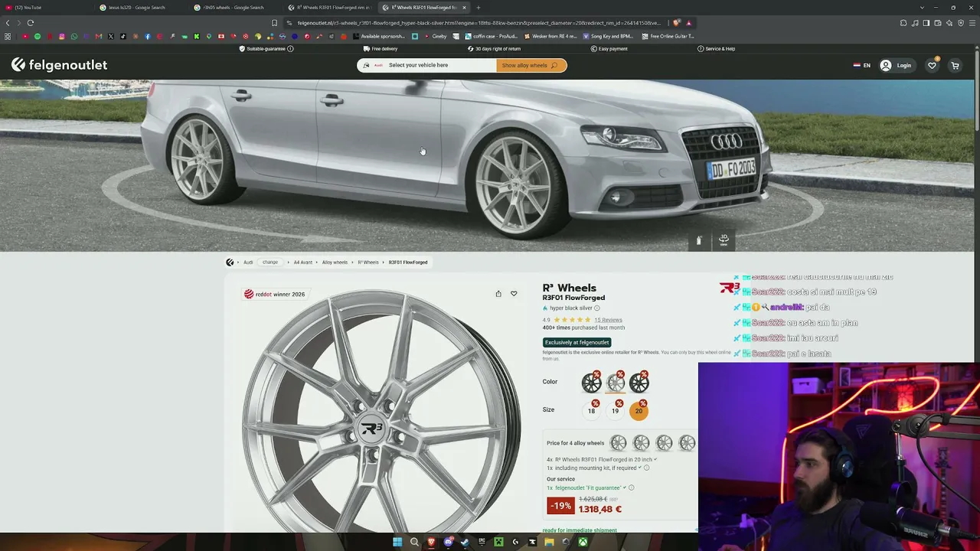Image resolution: width=980 pixels, height=551 pixels.
Task: Open Easy payment info
Action: pyautogui.click(x=609, y=49)
